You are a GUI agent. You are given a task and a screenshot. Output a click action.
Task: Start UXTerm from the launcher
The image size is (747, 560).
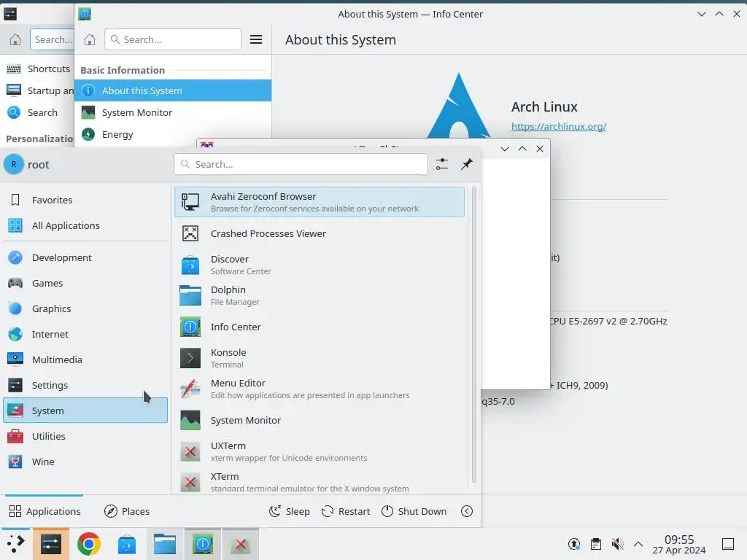[320, 451]
